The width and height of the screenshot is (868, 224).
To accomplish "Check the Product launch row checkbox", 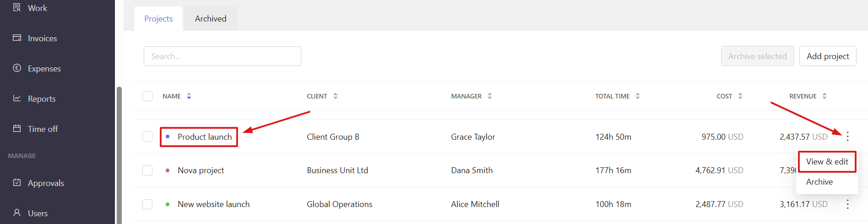I will [x=147, y=137].
